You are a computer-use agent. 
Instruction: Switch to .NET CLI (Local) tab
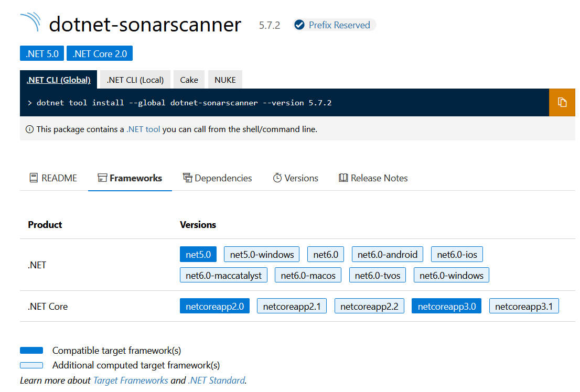(135, 80)
